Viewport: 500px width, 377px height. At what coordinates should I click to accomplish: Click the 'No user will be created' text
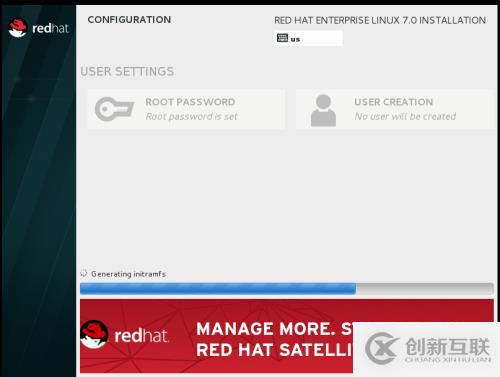click(405, 116)
